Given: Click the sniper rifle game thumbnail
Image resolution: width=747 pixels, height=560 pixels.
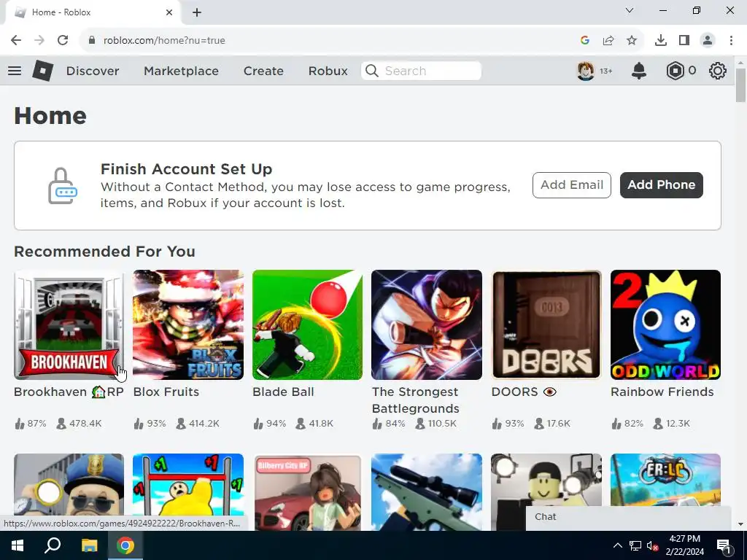Looking at the screenshot, I should click(426, 492).
